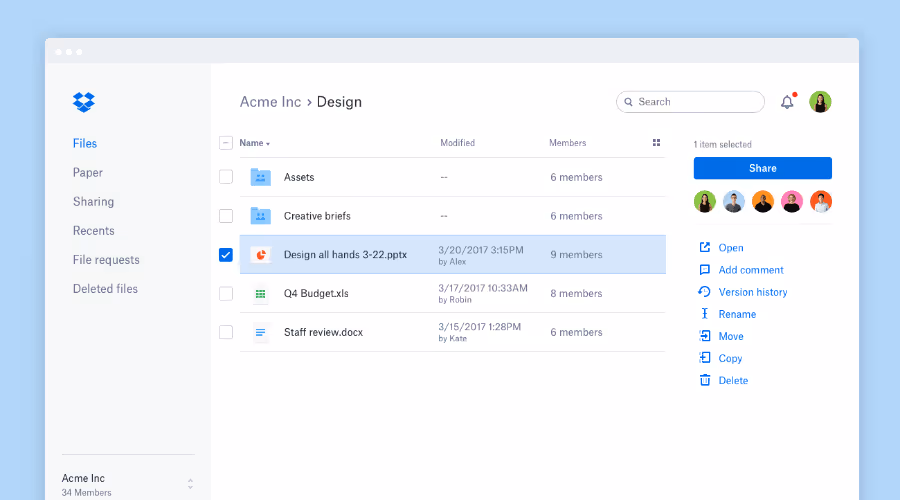Click into the Search field
This screenshot has height=500, width=900.
click(x=690, y=102)
